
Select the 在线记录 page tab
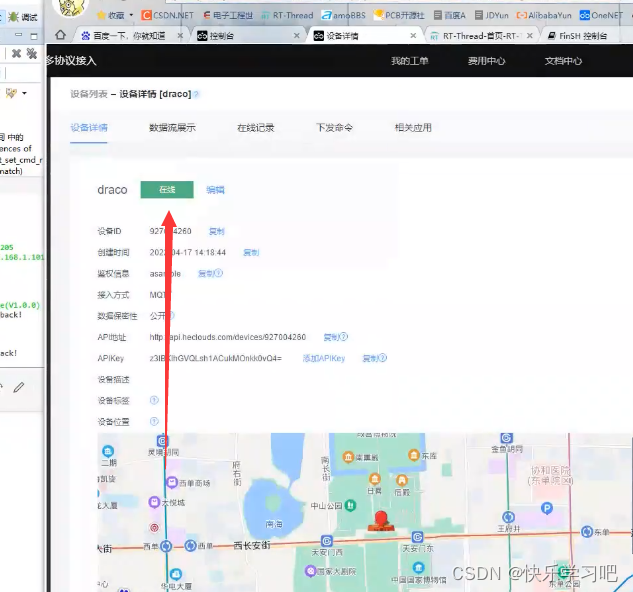tap(256, 128)
